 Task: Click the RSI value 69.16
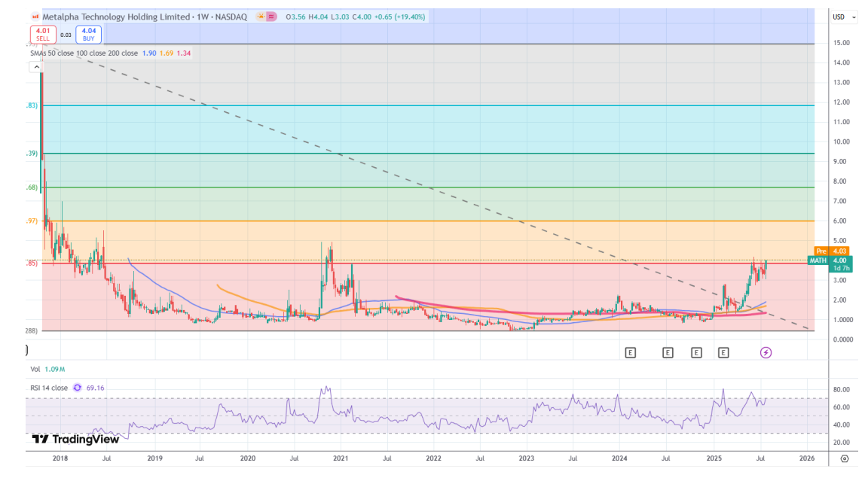(95, 388)
